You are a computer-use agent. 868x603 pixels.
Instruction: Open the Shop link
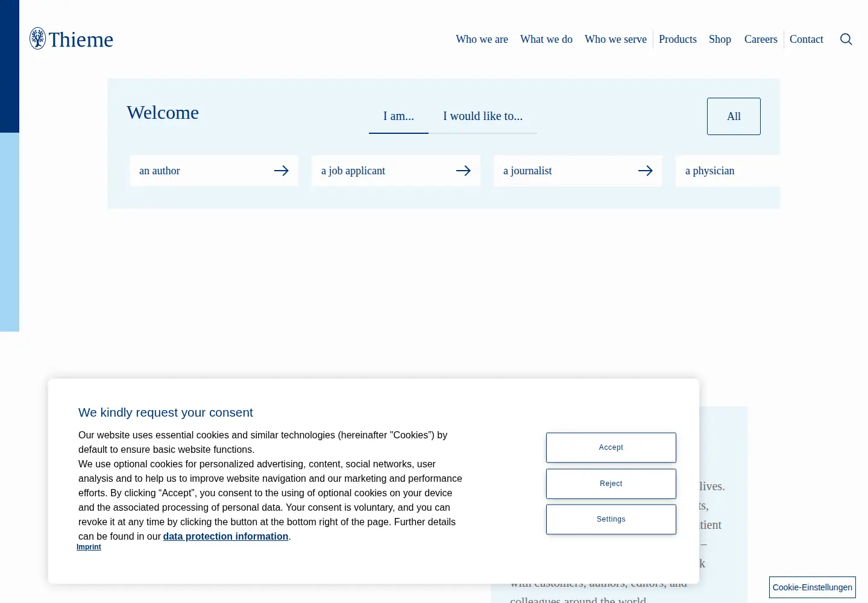coord(720,39)
